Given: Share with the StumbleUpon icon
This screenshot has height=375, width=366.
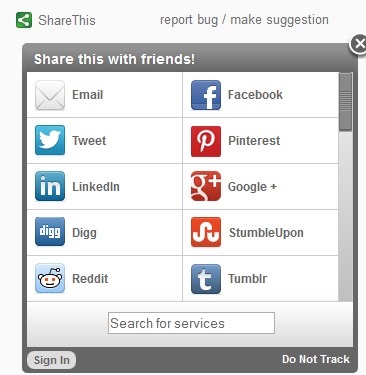Looking at the screenshot, I should 206,232.
